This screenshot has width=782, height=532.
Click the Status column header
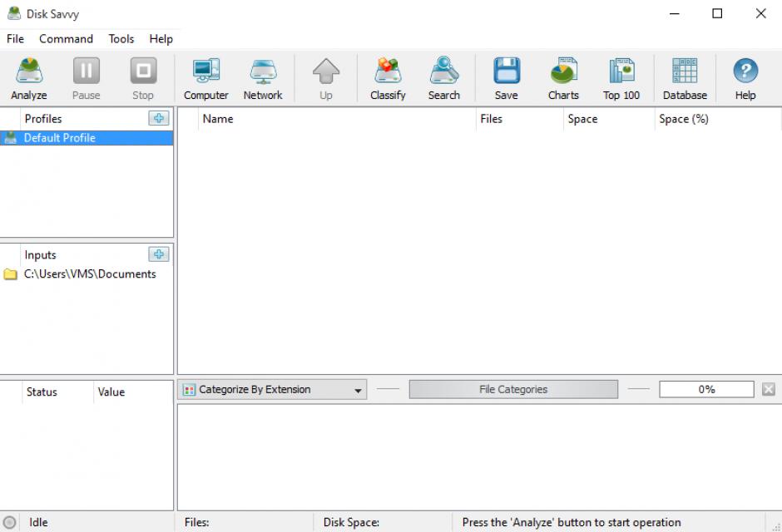coord(57,392)
